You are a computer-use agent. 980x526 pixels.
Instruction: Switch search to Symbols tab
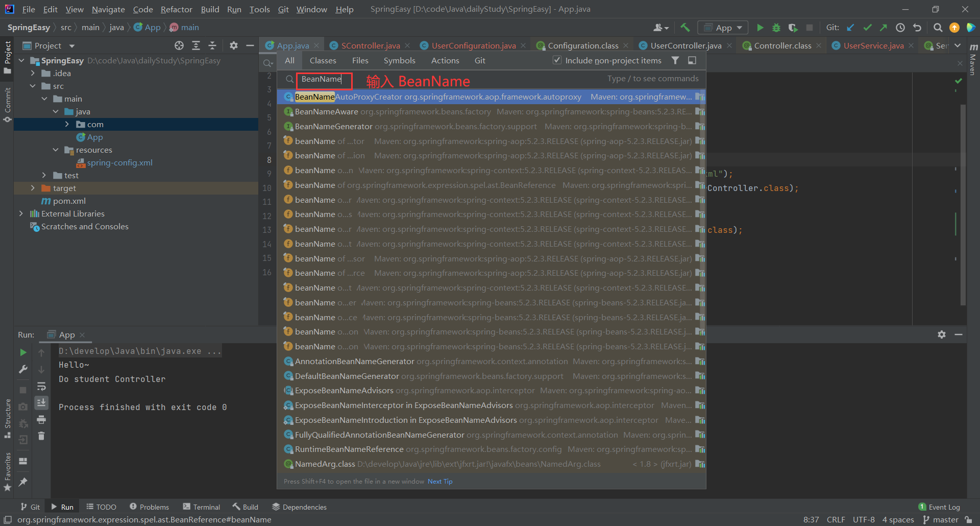click(399, 60)
